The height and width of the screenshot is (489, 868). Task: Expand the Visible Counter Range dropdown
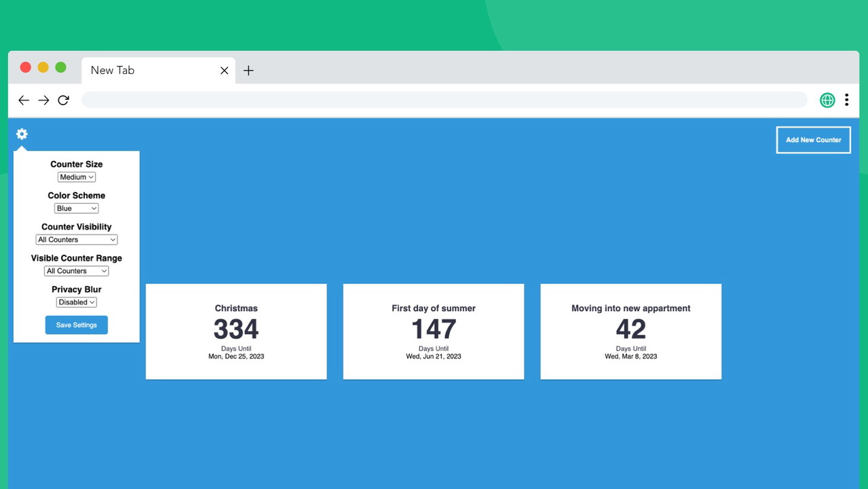coord(77,271)
